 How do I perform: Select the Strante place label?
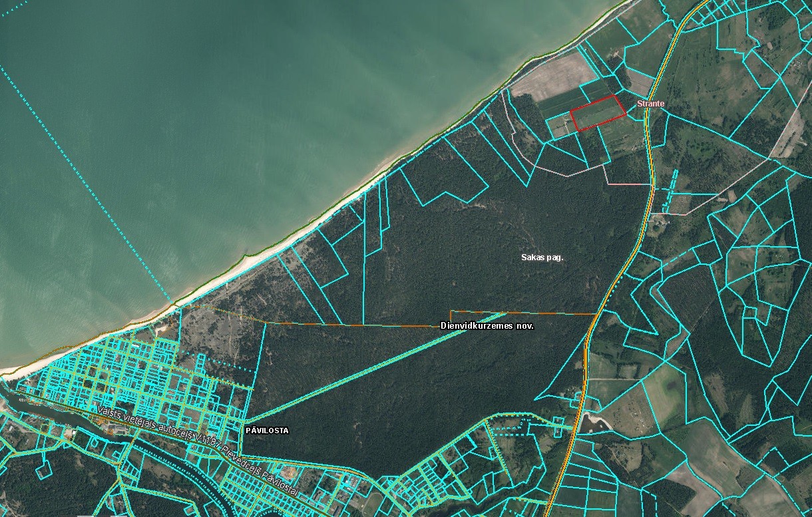coord(650,104)
